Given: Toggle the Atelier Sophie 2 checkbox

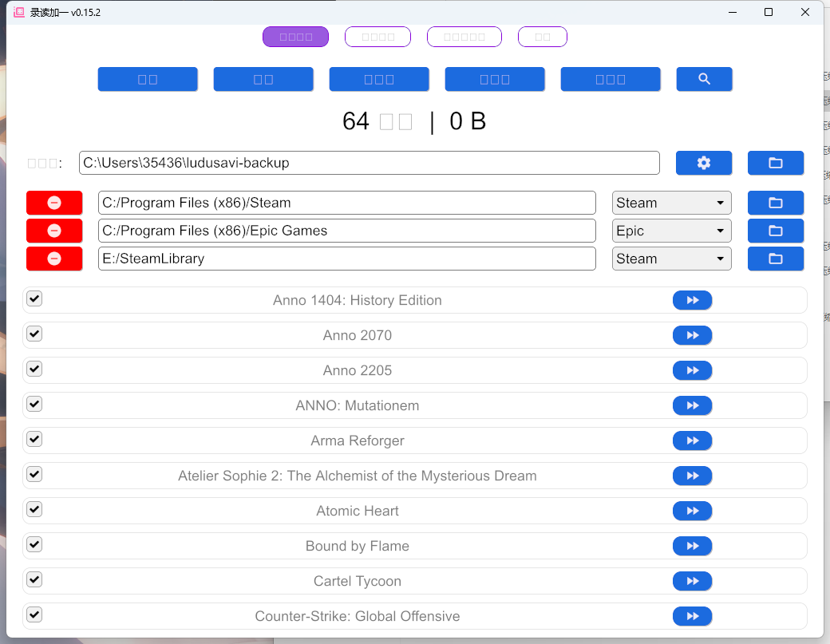Looking at the screenshot, I should coord(34,474).
